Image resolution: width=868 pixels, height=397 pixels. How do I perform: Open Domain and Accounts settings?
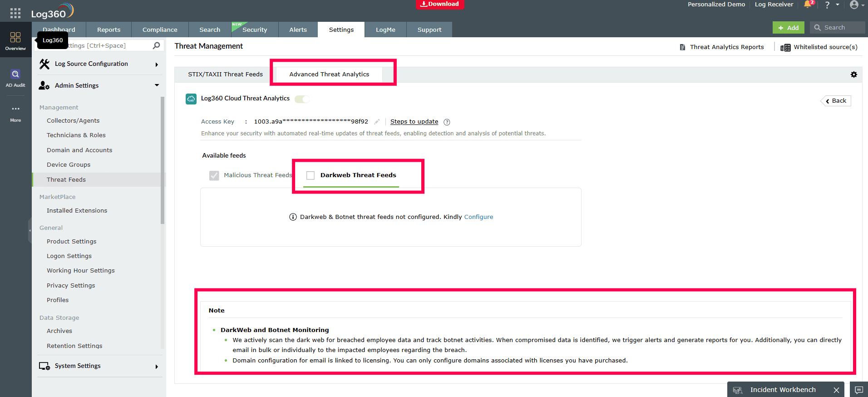click(x=79, y=150)
